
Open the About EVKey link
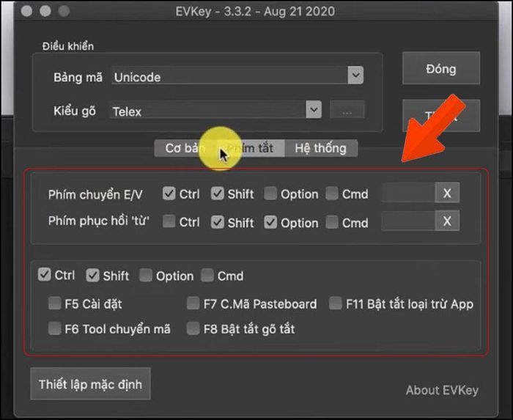click(442, 390)
